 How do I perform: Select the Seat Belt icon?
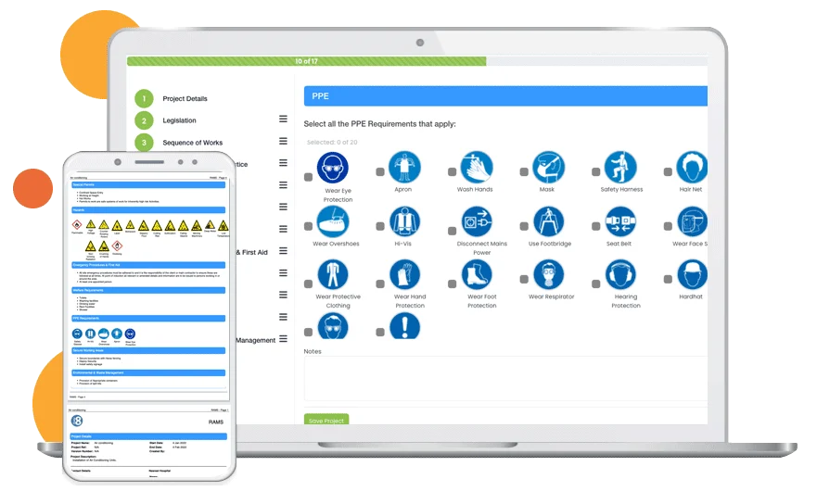point(620,221)
